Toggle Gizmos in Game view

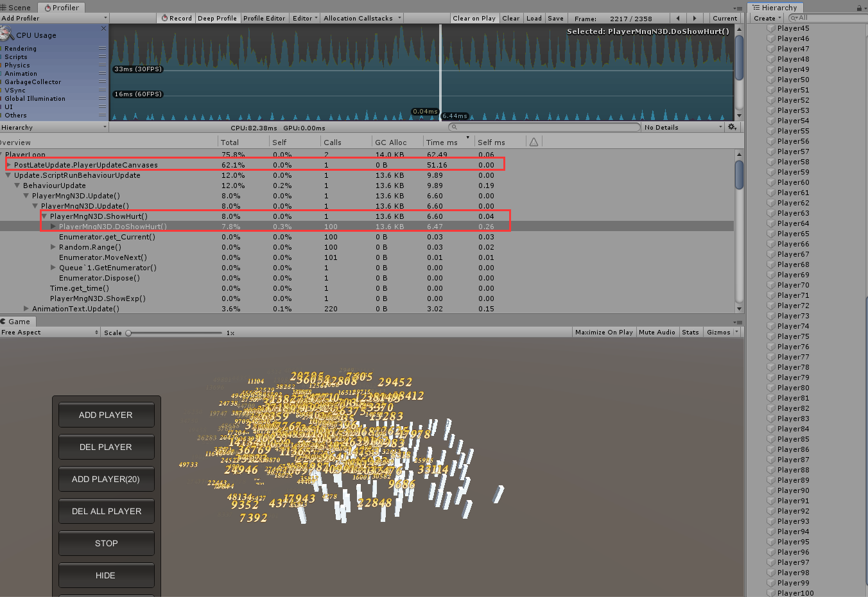click(718, 332)
